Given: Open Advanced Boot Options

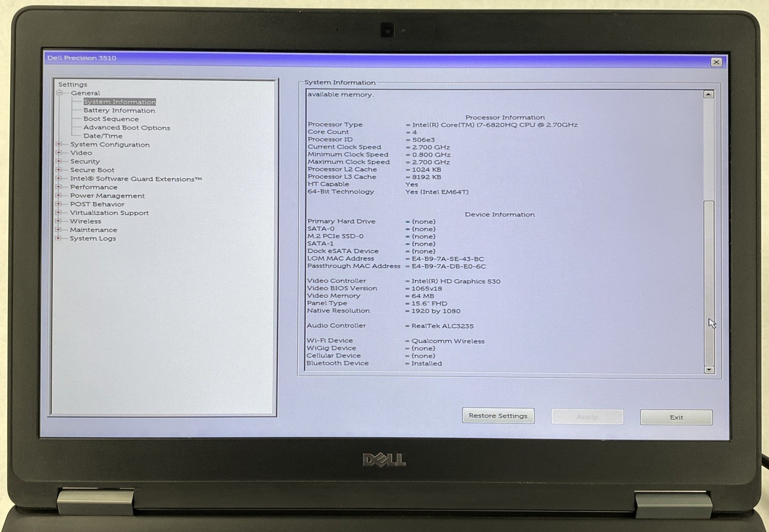Looking at the screenshot, I should click(126, 128).
